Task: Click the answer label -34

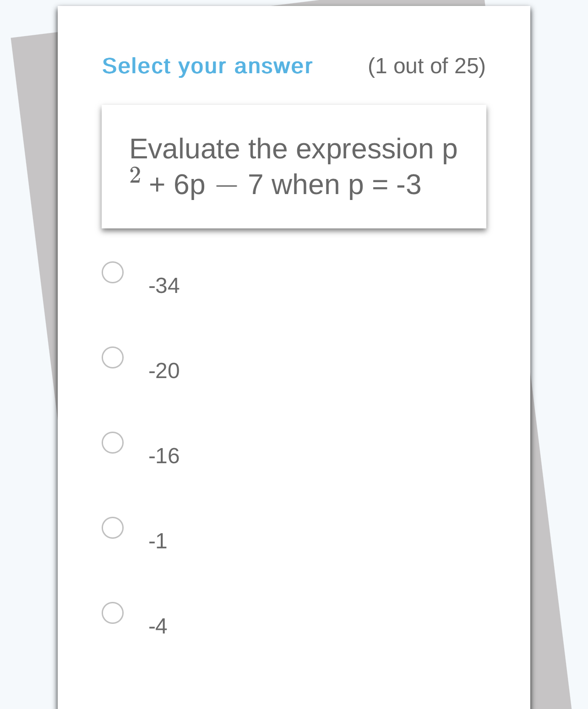Action: (164, 286)
